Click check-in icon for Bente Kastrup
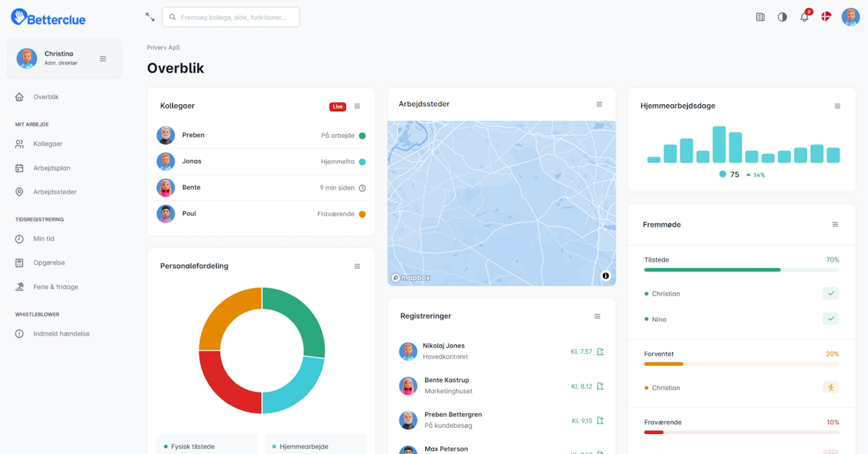Viewport: 868px width, 454px height. click(x=600, y=386)
